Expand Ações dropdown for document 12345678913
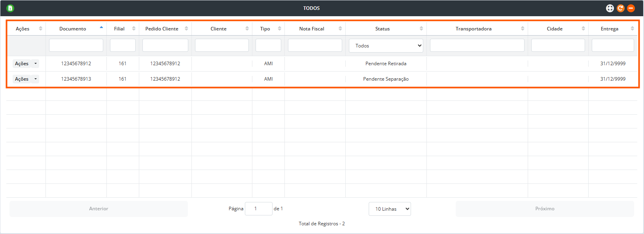The height and width of the screenshot is (234, 644). coord(36,79)
